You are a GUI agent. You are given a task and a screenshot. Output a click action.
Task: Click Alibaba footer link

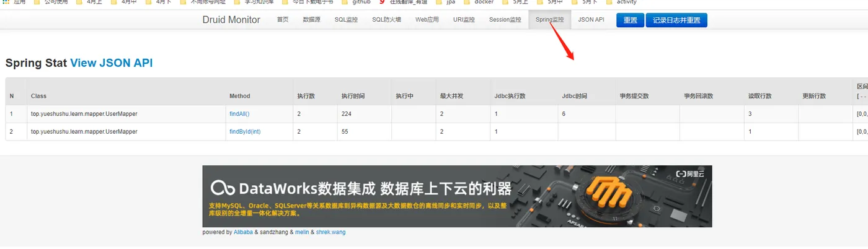point(243,232)
